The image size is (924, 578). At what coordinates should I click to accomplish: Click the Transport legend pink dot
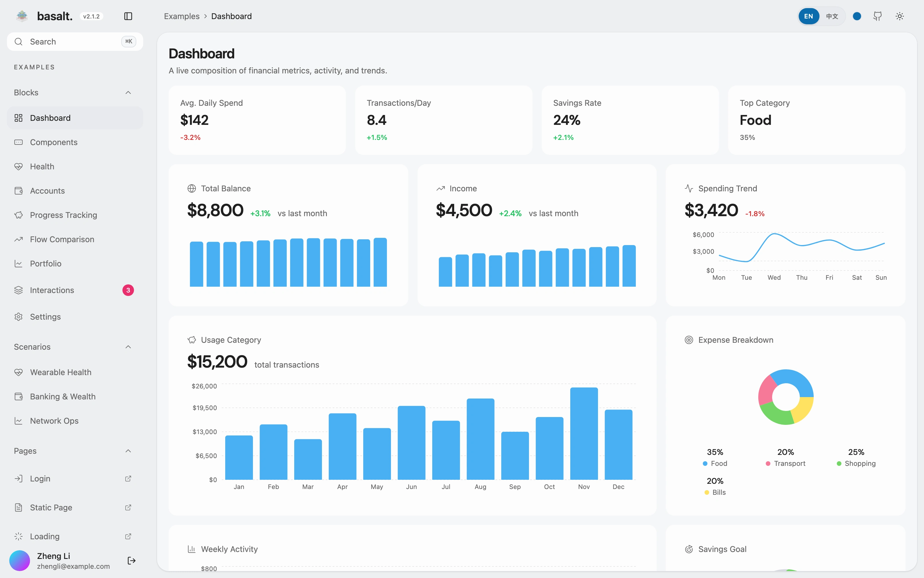(768, 464)
